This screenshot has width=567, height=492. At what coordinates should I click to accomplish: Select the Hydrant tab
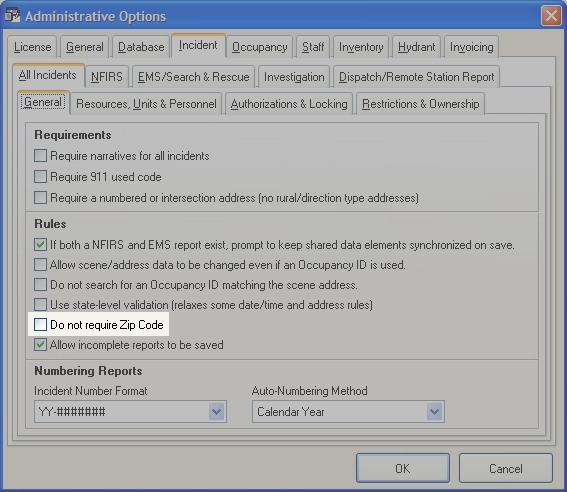pos(417,47)
